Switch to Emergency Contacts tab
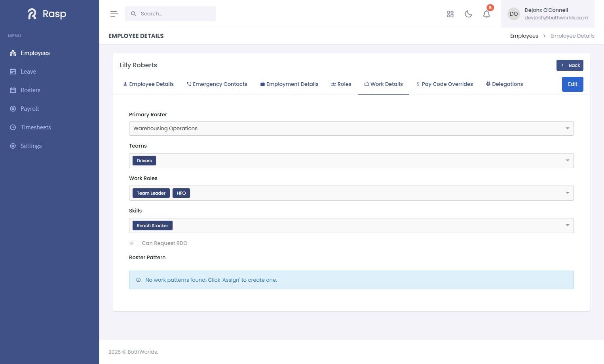 [217, 84]
